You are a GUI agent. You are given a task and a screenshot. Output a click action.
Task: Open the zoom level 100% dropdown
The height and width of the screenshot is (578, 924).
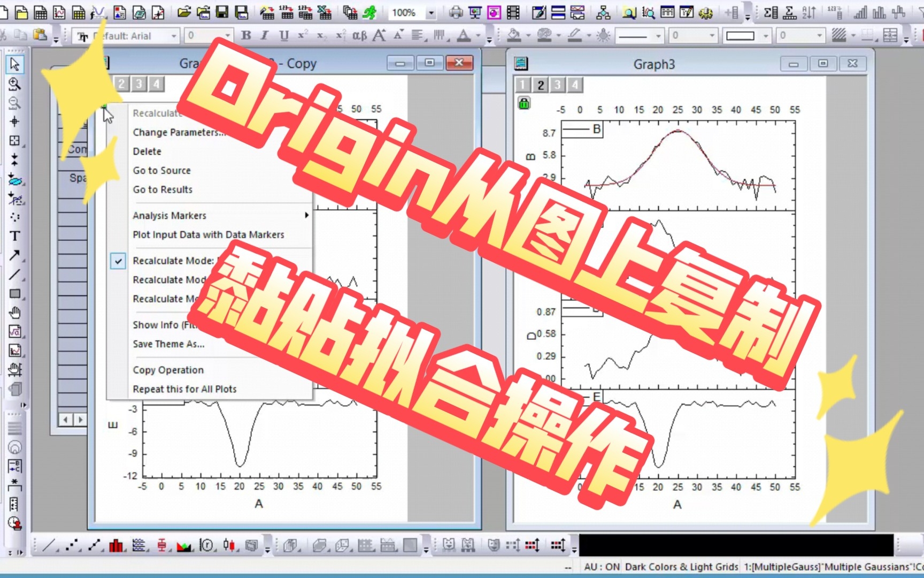click(431, 12)
